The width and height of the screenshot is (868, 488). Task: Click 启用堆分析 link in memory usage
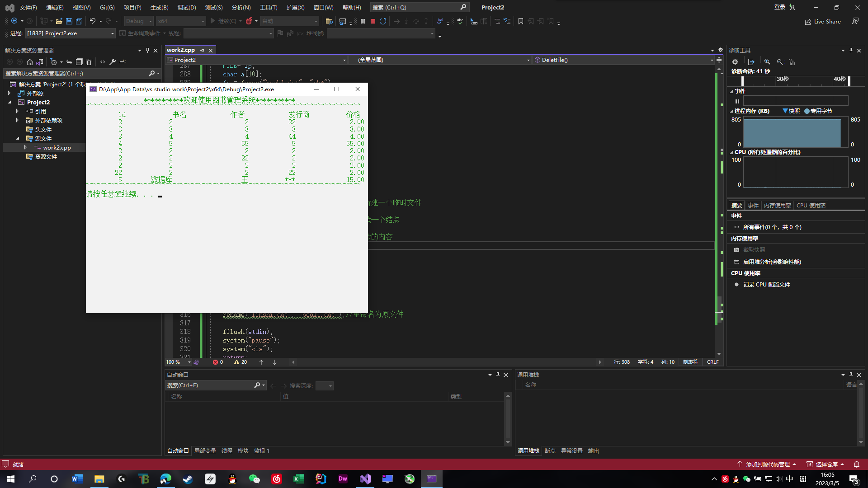(x=772, y=262)
